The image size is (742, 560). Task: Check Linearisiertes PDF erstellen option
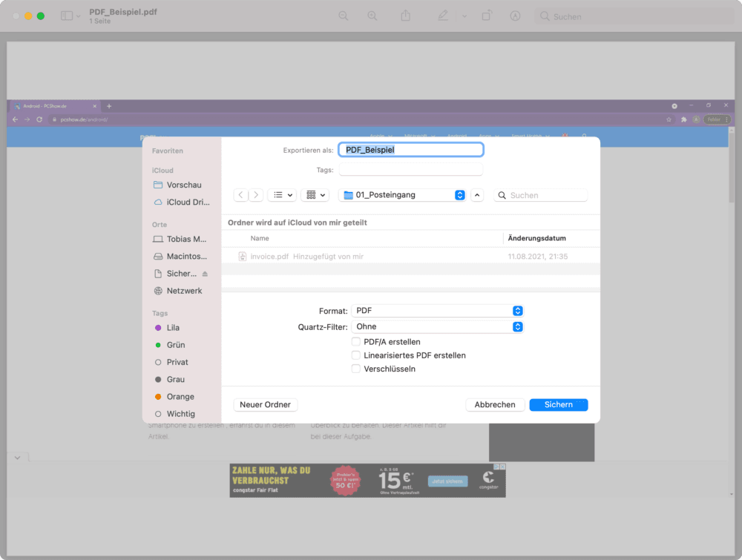[356, 355]
